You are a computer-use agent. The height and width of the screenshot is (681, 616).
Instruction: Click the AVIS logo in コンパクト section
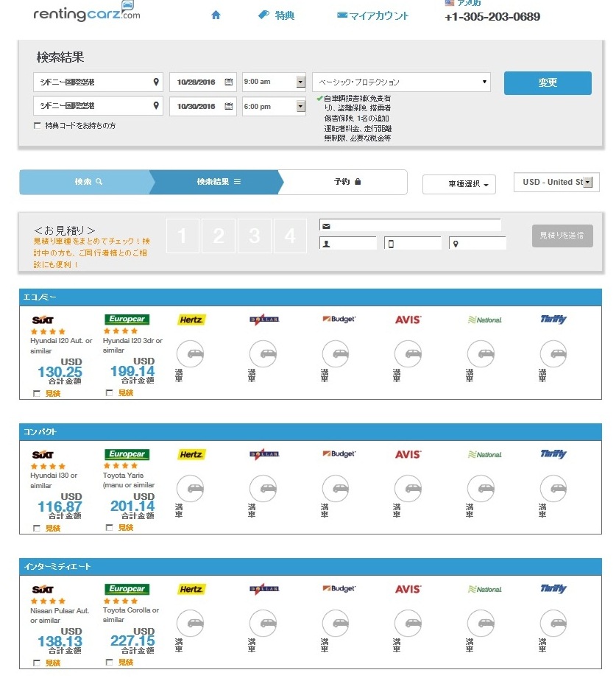point(408,455)
